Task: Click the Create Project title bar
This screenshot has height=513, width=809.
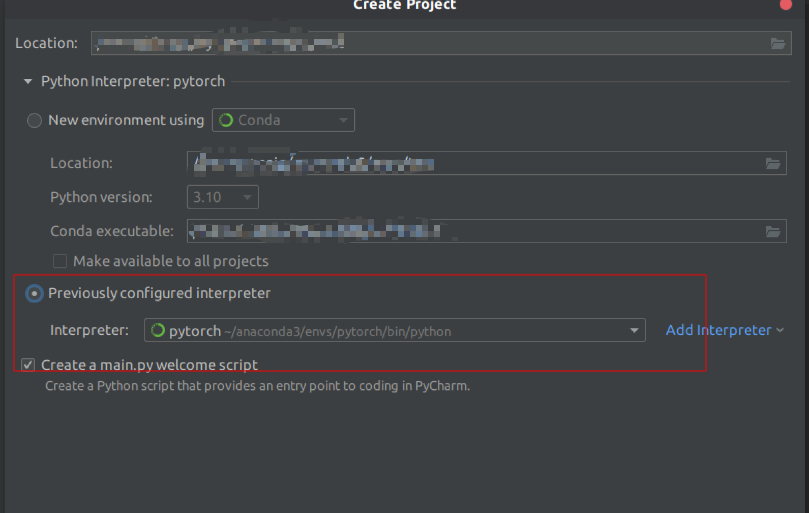Action: [x=404, y=5]
